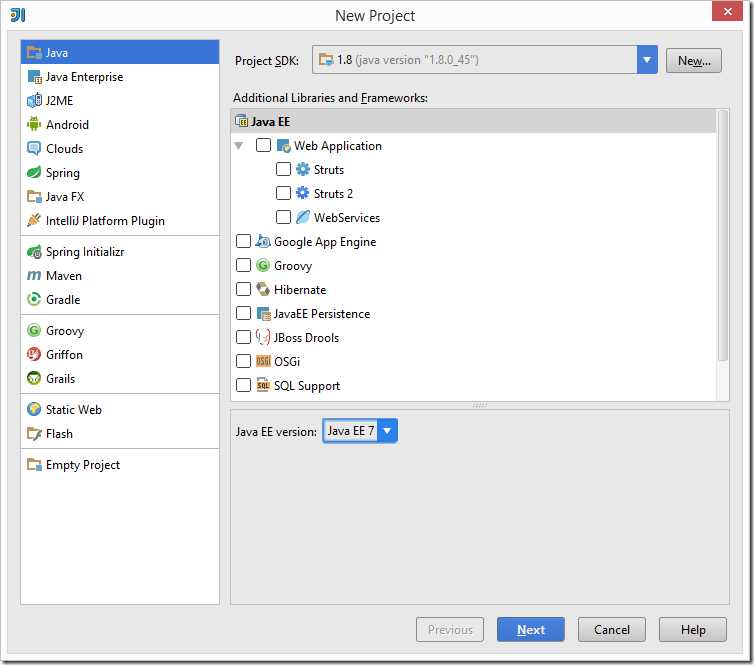Select Java Enterprise project type
The image size is (754, 665).
tap(120, 76)
